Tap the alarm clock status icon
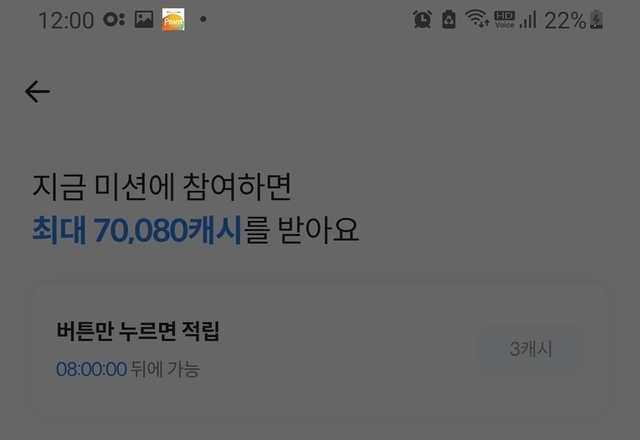The height and width of the screenshot is (440, 640). 422,19
